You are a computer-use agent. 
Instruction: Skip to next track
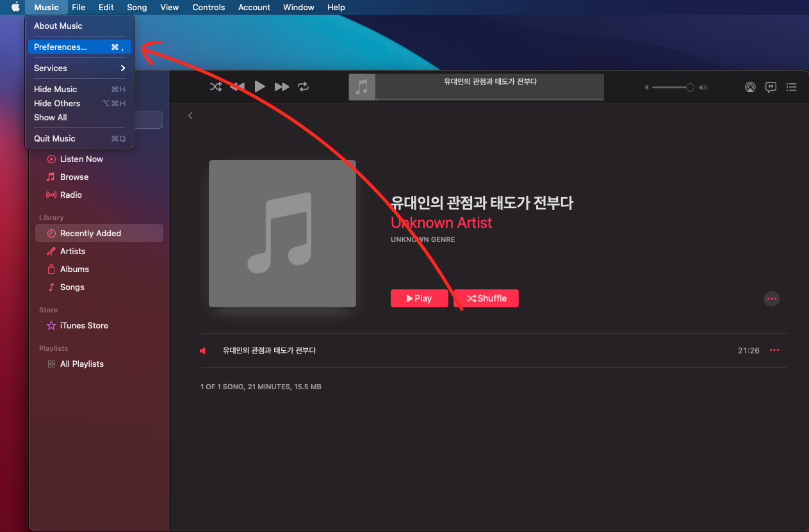tap(282, 86)
